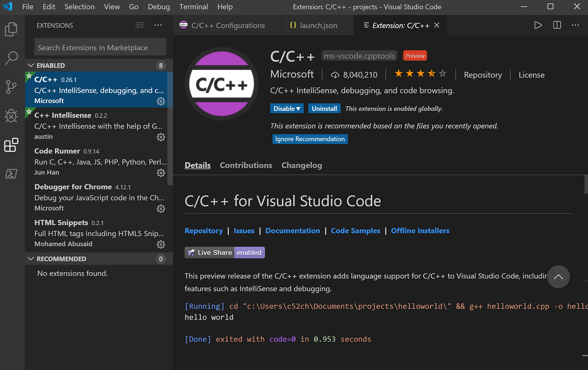588x370 pixels.
Task: Show the Details tab
Action: click(198, 165)
